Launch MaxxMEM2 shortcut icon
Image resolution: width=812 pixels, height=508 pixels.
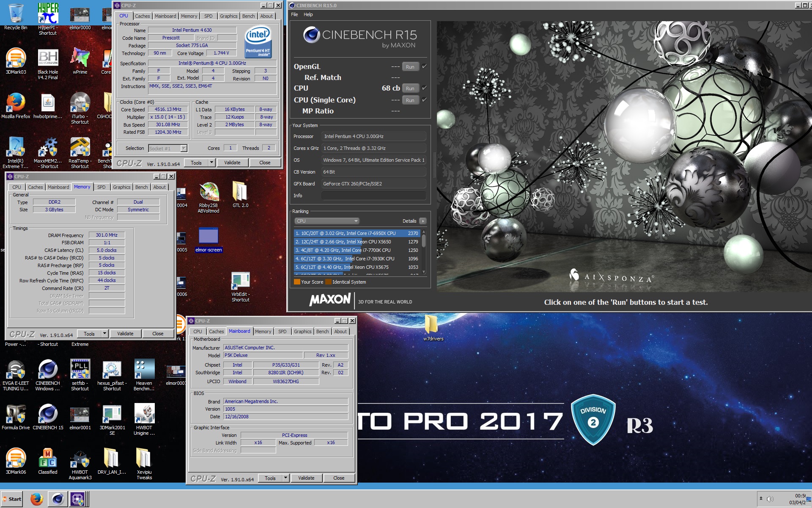[x=48, y=152]
